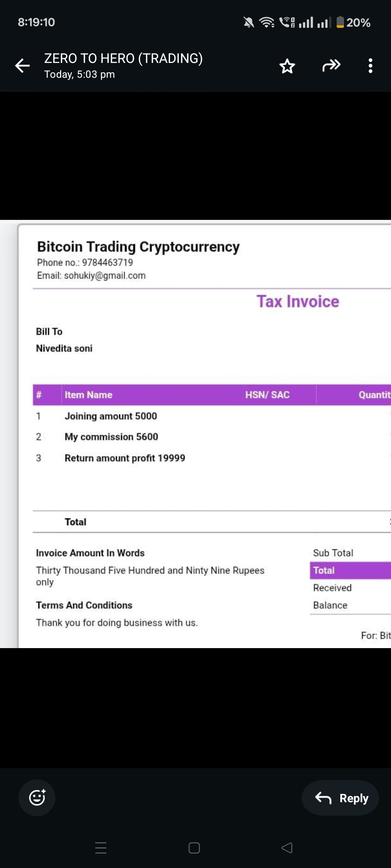Open the emoji reaction picker
391x868 pixels.
(x=37, y=797)
